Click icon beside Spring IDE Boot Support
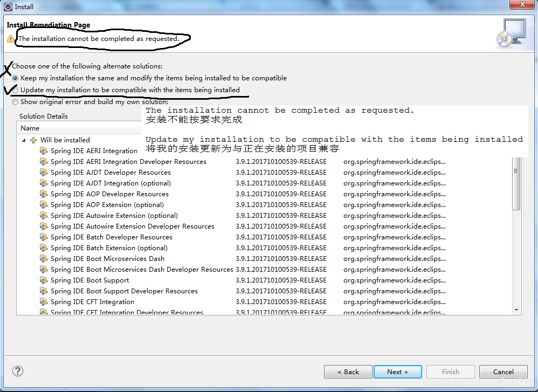 [x=44, y=280]
